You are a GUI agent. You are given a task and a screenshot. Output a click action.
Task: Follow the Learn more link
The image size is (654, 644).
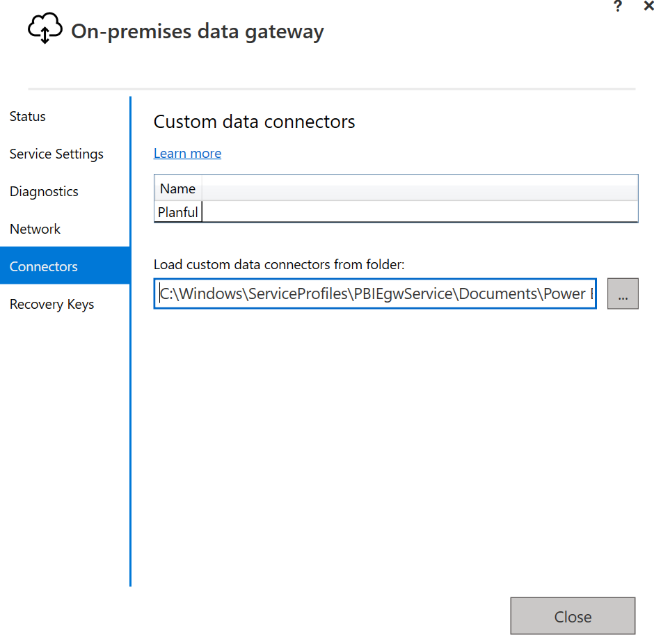click(x=187, y=154)
